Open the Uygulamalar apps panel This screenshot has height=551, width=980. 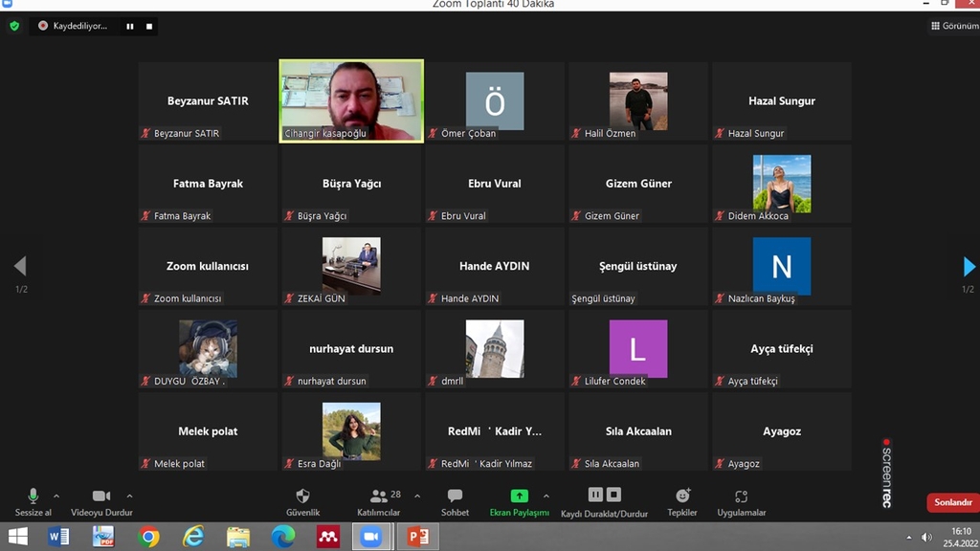[x=741, y=496]
